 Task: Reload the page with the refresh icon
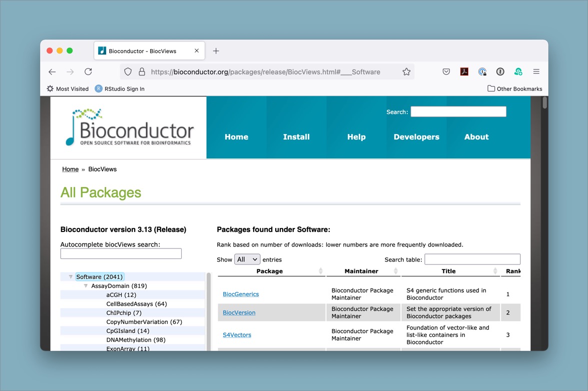tap(88, 72)
